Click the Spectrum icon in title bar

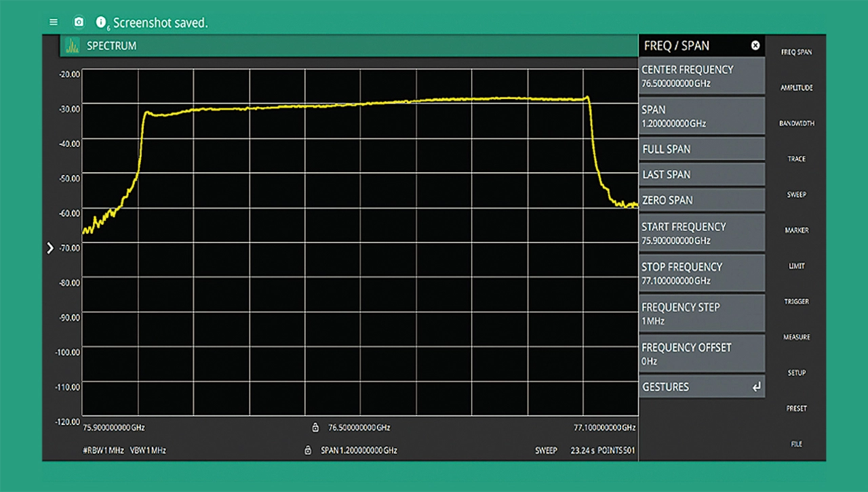point(71,46)
